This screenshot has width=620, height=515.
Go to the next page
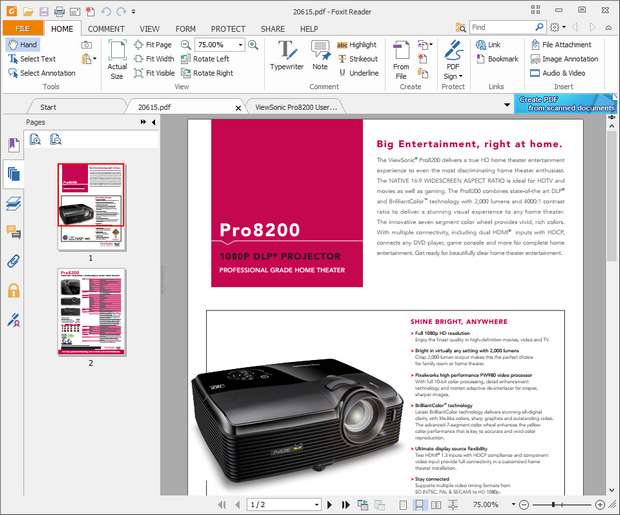(330, 505)
